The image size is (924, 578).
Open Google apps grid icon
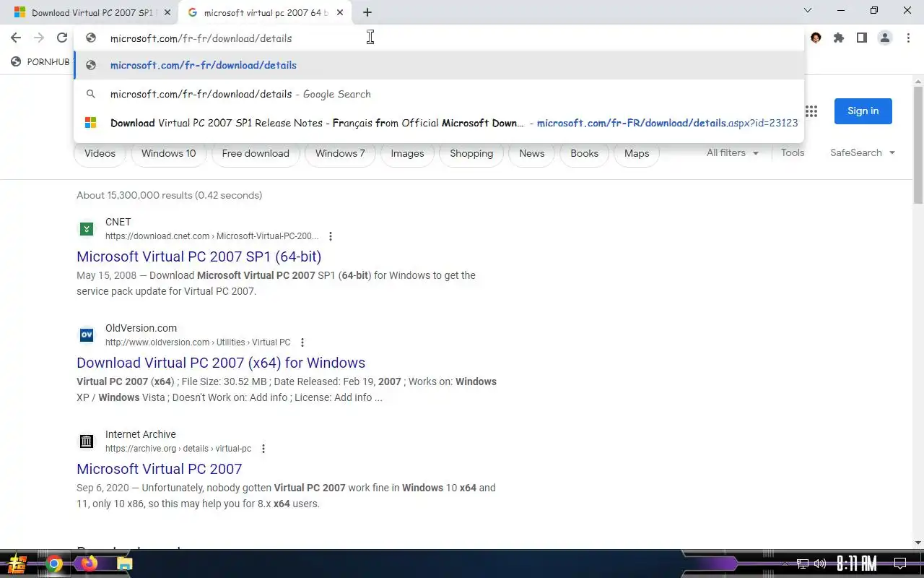pyautogui.click(x=811, y=111)
